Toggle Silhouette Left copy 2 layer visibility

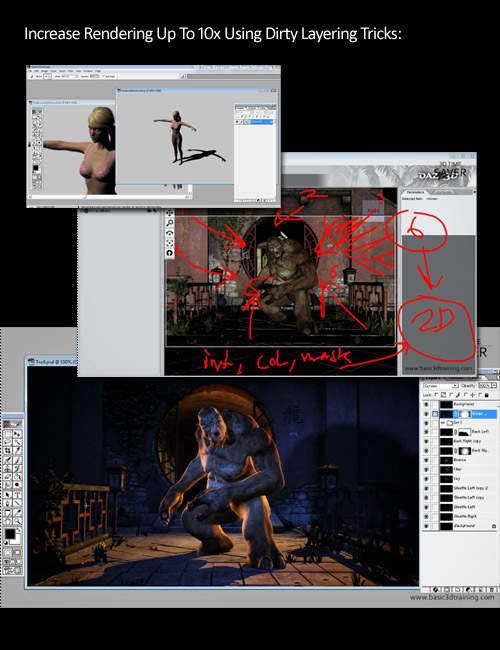pyautogui.click(x=426, y=488)
